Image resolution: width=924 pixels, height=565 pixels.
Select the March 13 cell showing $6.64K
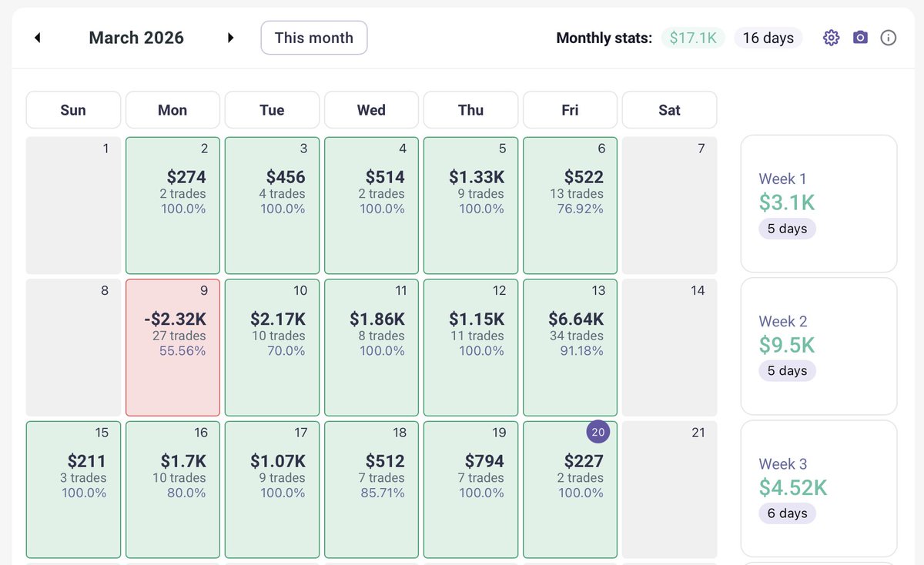570,346
